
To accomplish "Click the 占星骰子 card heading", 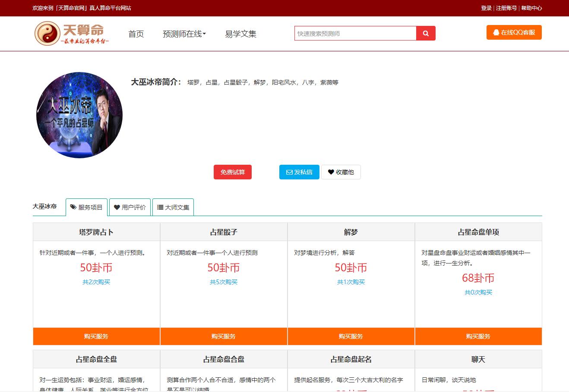I will pos(224,232).
